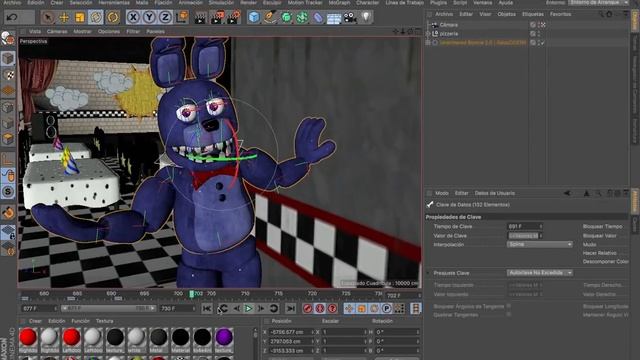Open the Archivo main menu
The height and width of the screenshot is (360, 640).
tap(12, 2)
